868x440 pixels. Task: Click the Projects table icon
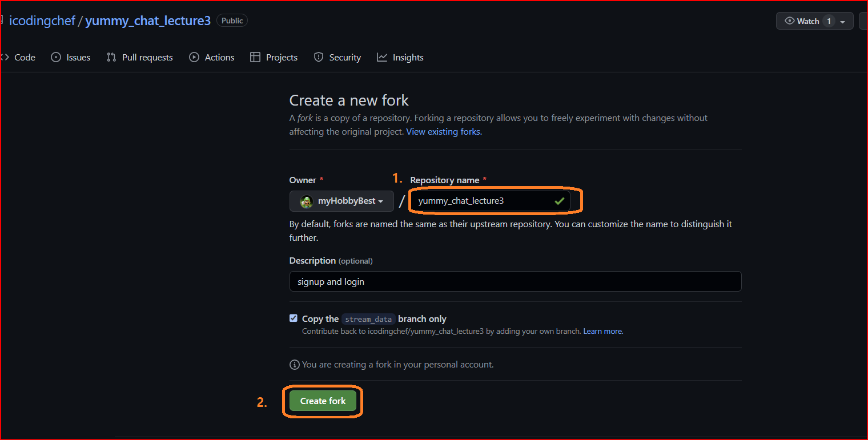click(255, 57)
